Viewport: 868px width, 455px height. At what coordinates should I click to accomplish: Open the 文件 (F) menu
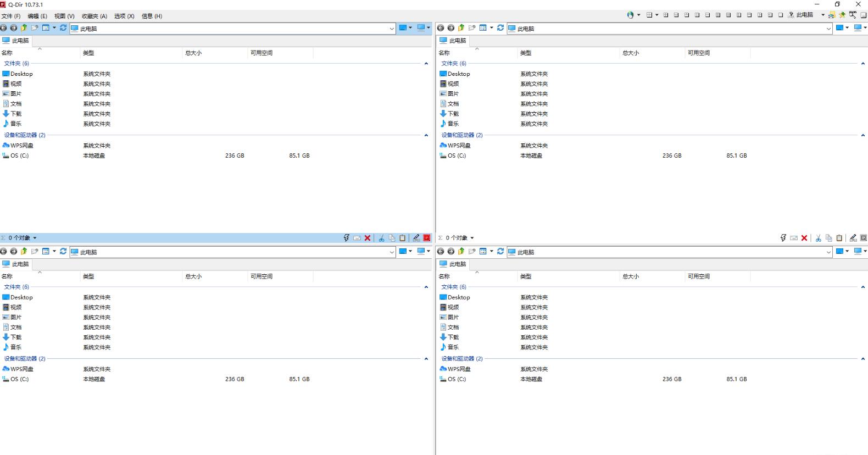(11, 16)
